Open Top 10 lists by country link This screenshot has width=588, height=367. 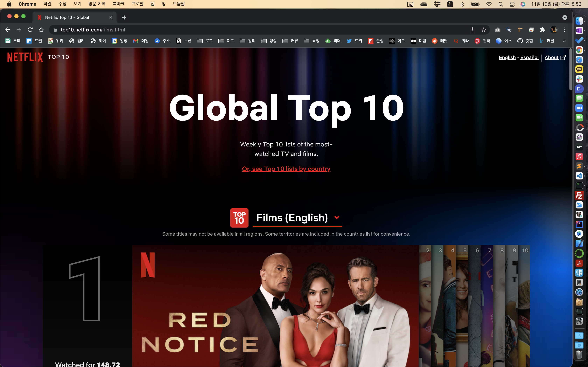click(286, 169)
